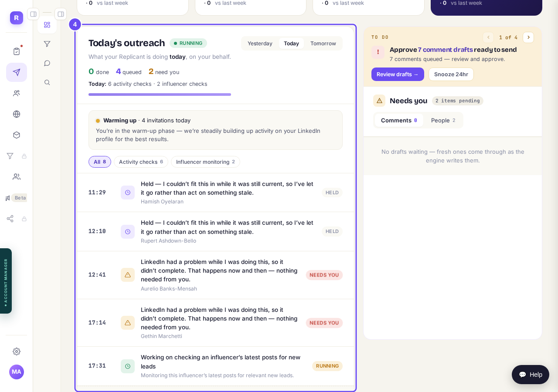Open the Help chat button

click(x=531, y=375)
